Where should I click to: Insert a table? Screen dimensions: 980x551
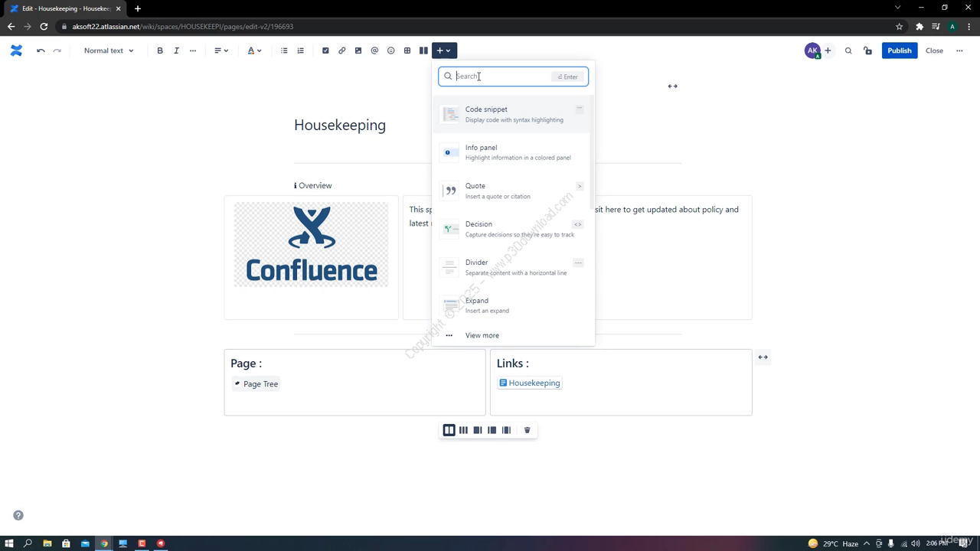coord(407,51)
